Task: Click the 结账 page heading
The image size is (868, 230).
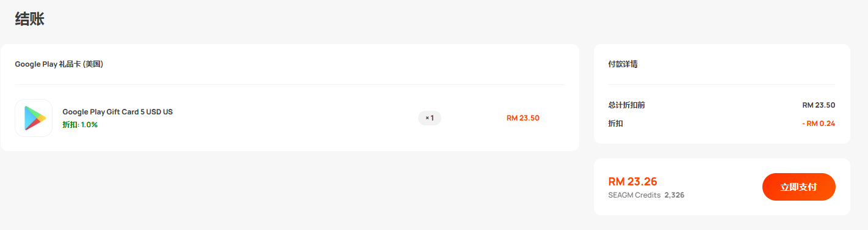Action: tap(29, 19)
